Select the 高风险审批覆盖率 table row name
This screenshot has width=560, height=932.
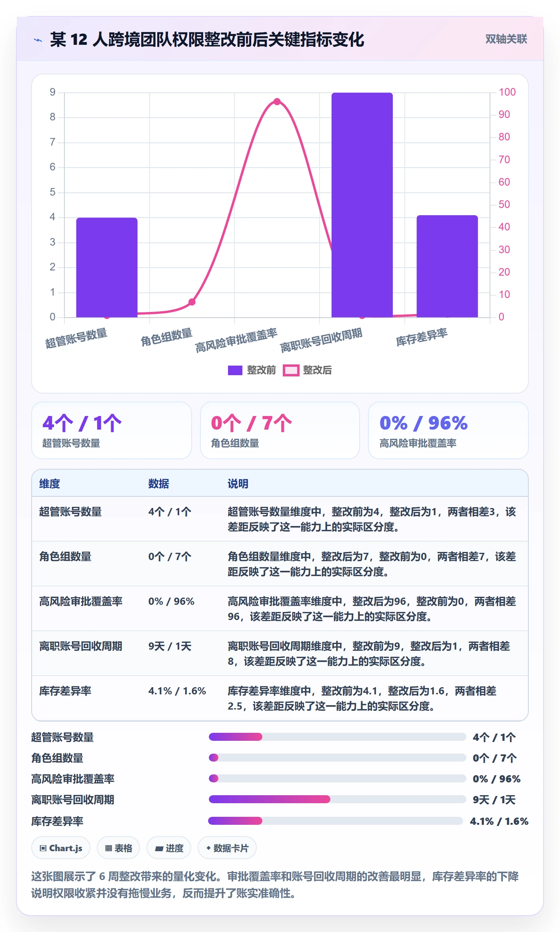point(81,601)
